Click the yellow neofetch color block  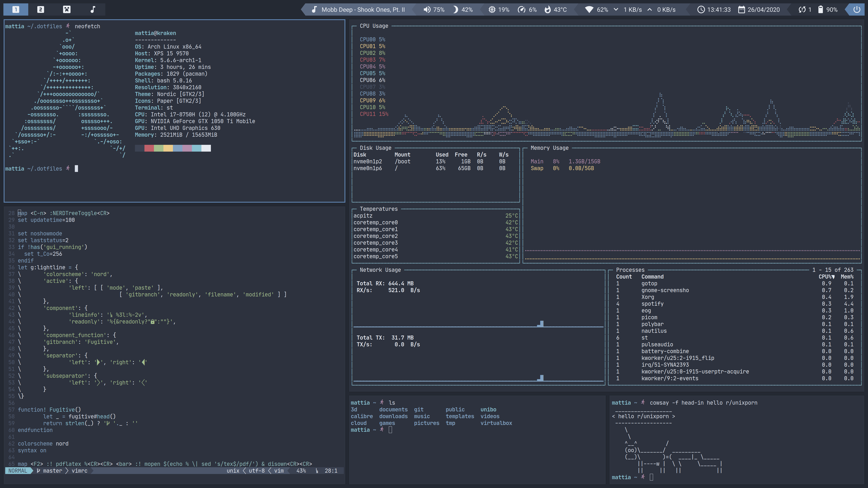(168, 148)
